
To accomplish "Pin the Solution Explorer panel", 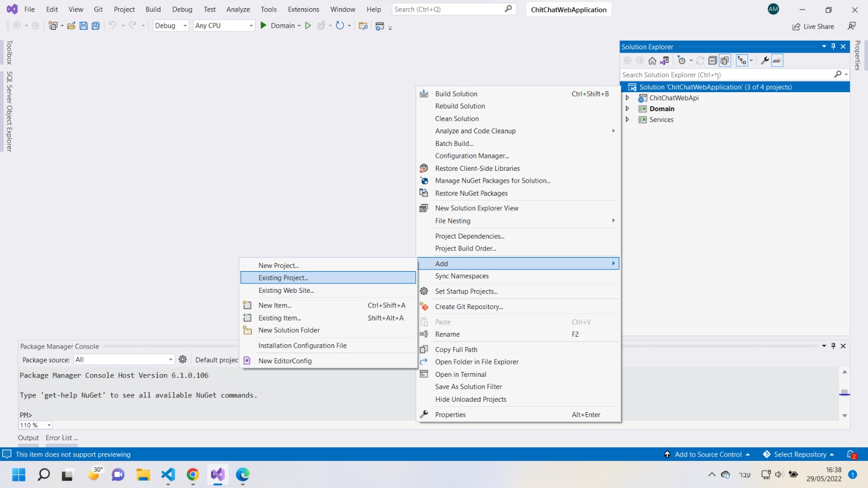I will tap(833, 47).
